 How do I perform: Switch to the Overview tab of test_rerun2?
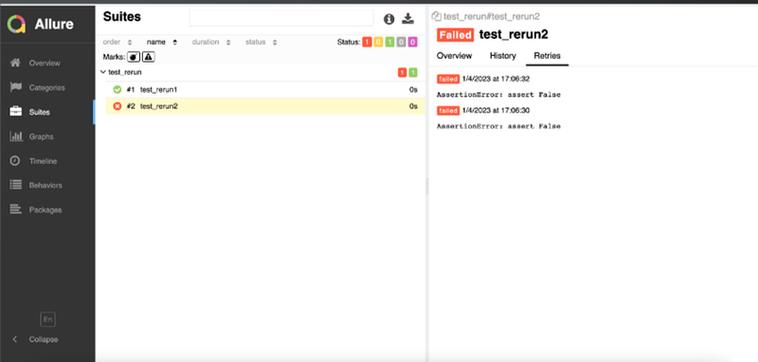[454, 56]
